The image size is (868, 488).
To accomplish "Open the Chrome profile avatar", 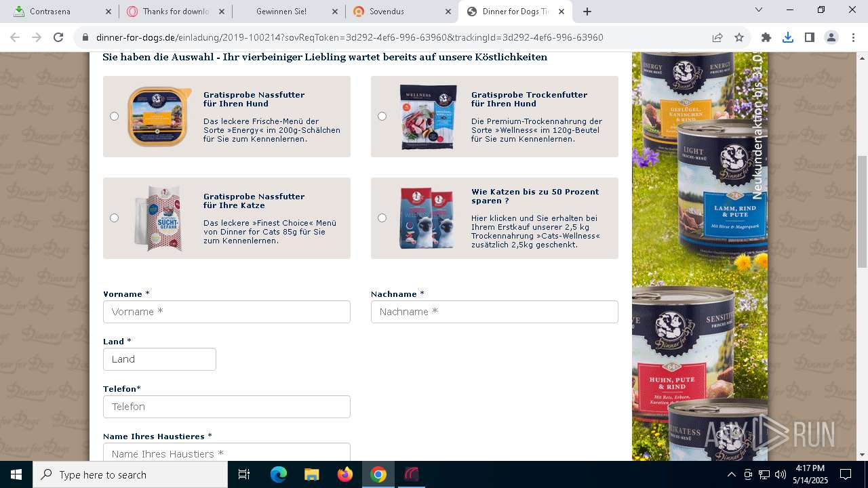I will click(831, 37).
